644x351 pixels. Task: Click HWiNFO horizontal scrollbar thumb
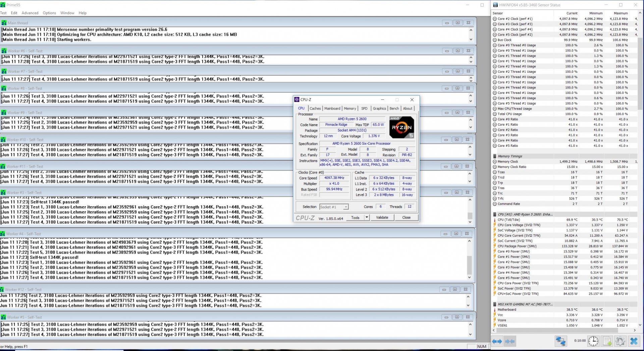[x=557, y=331]
